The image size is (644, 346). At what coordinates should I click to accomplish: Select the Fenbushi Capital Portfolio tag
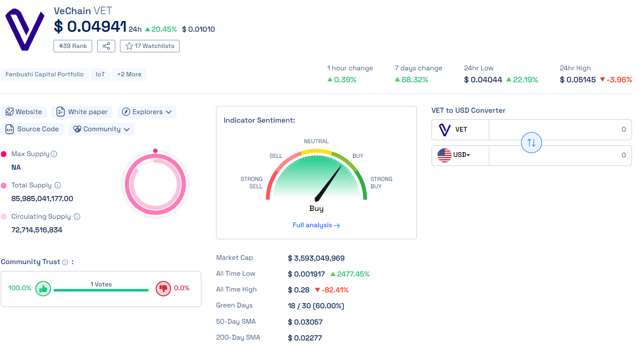click(45, 74)
